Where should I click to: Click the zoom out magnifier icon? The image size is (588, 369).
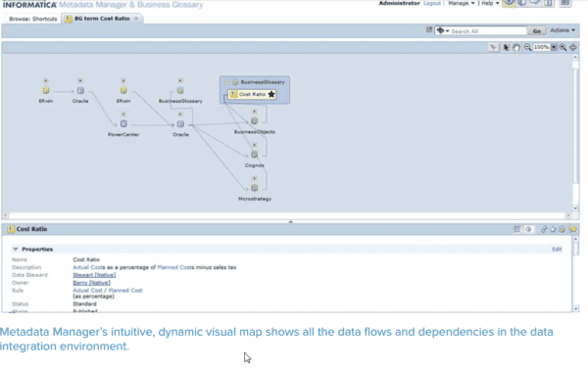tap(527, 47)
